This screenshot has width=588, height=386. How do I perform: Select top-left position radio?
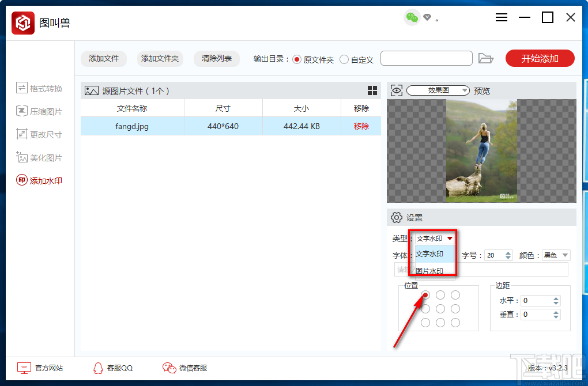pos(425,295)
